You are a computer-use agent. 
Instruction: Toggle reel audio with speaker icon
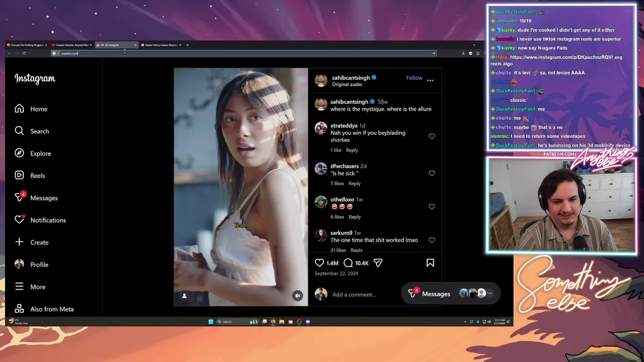297,296
